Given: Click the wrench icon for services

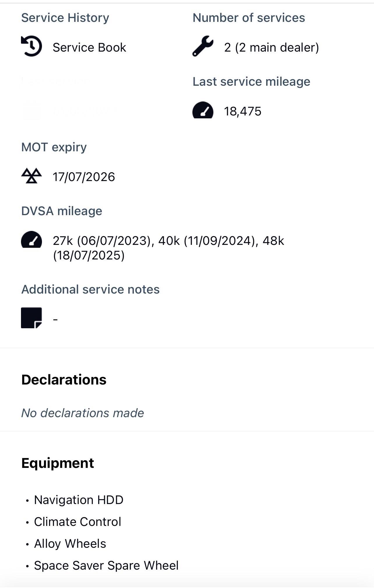Looking at the screenshot, I should [x=203, y=46].
